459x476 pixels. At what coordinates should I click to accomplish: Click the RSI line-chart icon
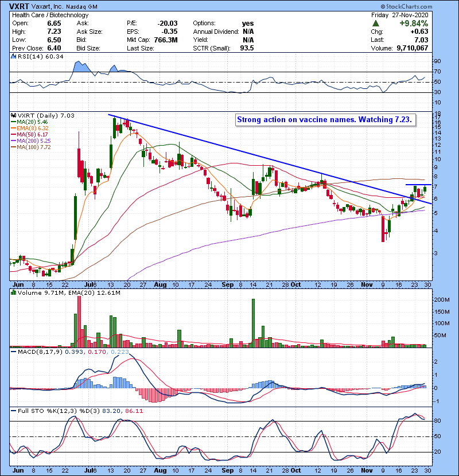point(13,56)
